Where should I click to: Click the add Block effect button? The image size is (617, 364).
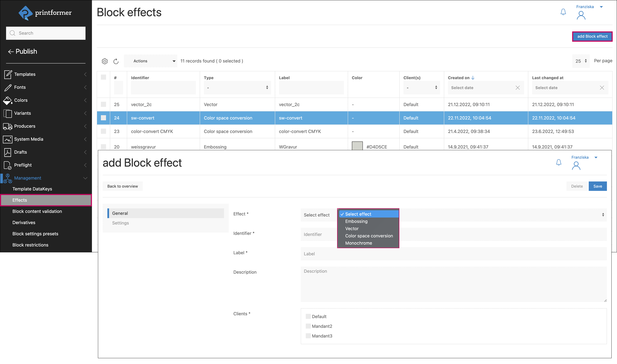pyautogui.click(x=592, y=36)
